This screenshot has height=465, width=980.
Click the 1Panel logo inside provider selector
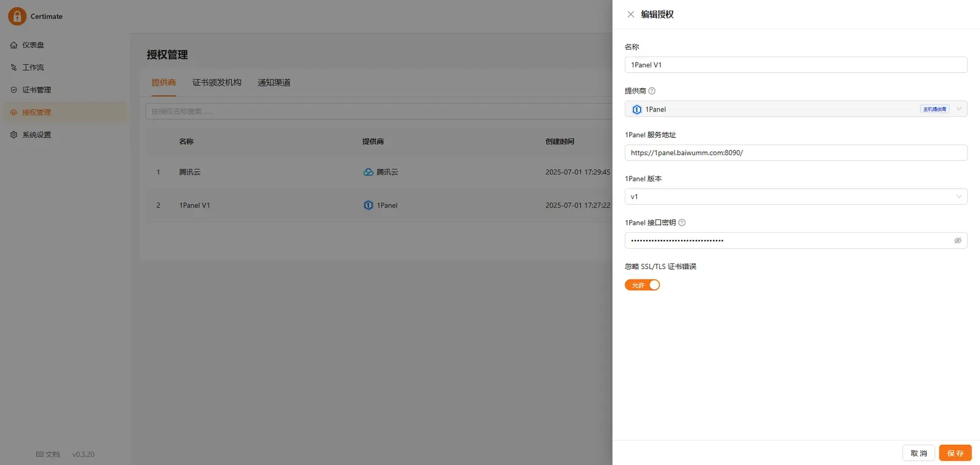[637, 110]
